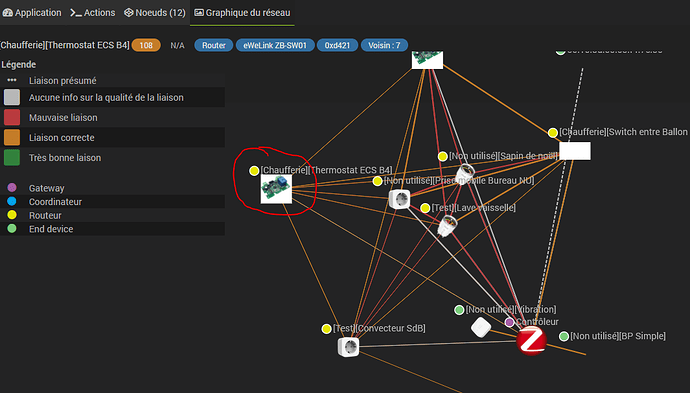Screen dimensions: 690x393
Task: Switch to the Actions tab
Action: 92,13
